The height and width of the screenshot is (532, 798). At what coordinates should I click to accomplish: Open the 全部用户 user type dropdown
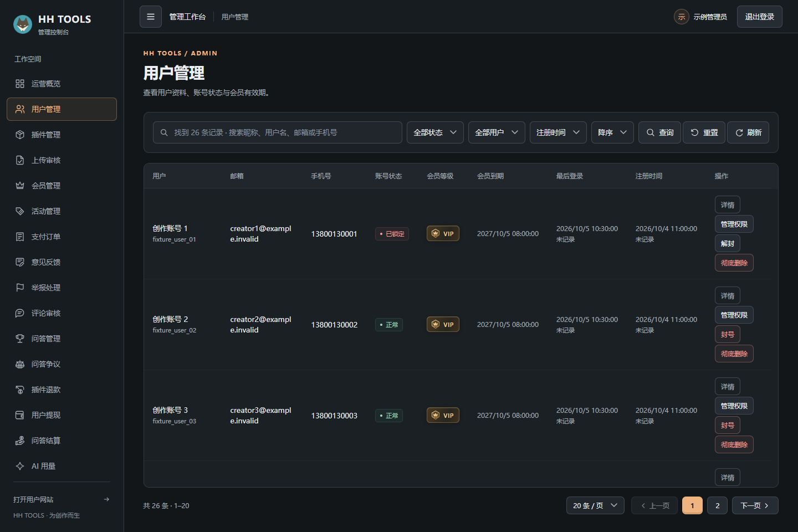(x=497, y=132)
